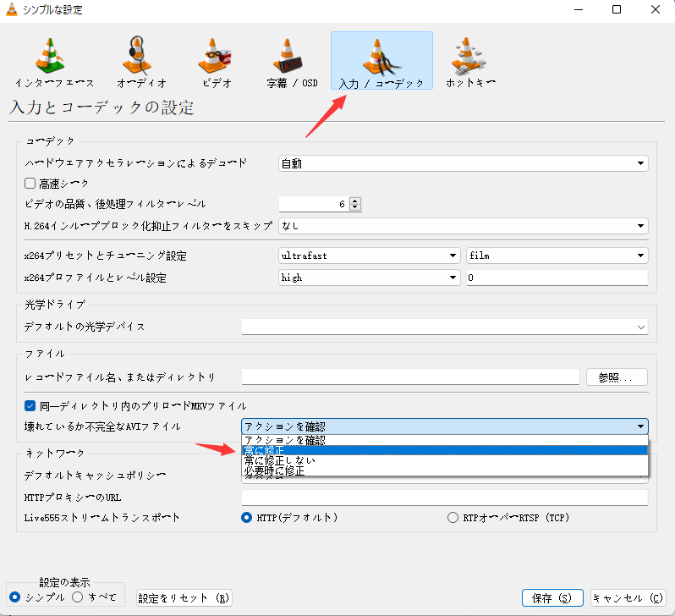Viewport: 675px width, 616px height.
Task: Increase the post-processing filter level stepper
Action: click(355, 201)
